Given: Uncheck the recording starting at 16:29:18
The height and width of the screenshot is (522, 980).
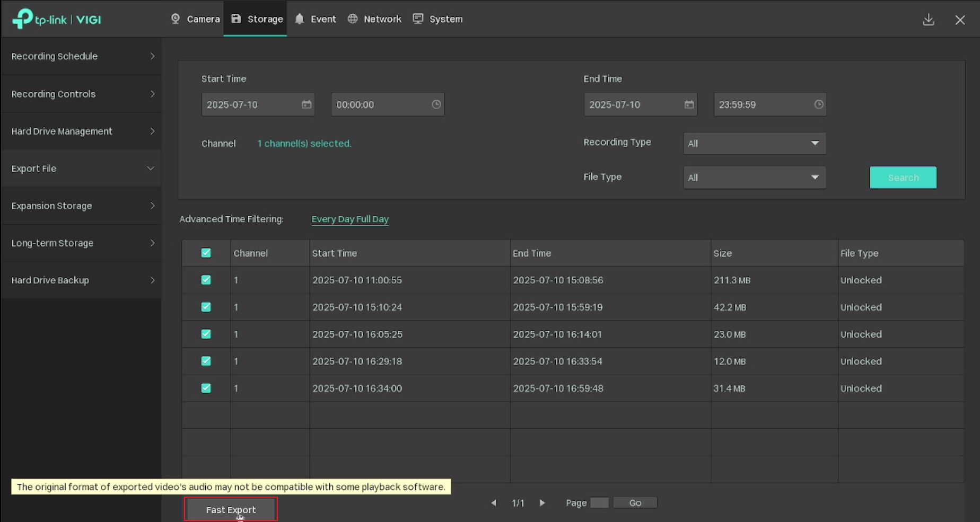Looking at the screenshot, I should click(x=206, y=361).
